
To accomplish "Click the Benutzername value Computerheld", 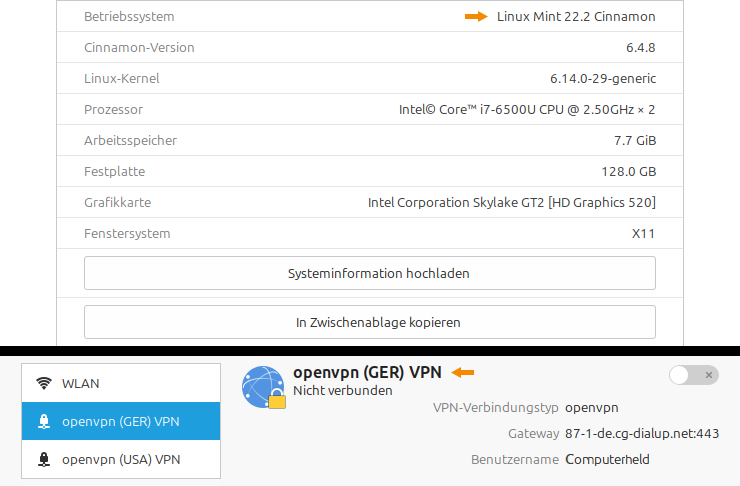I will [607, 460].
